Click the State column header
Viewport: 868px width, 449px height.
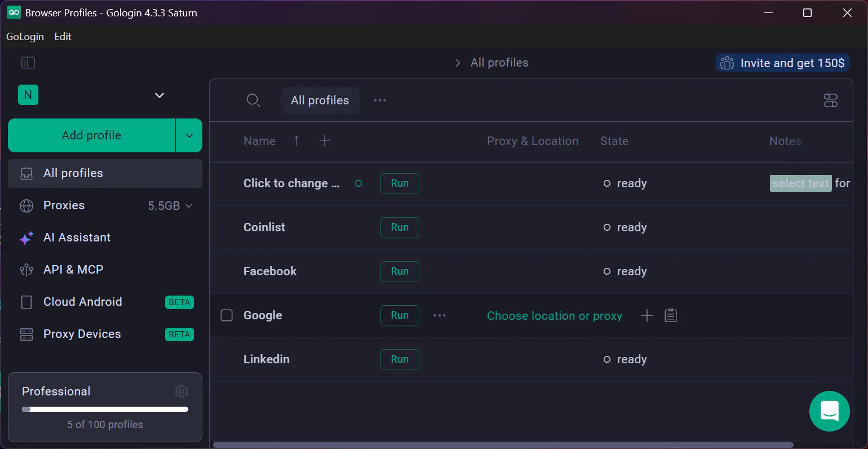click(x=614, y=141)
